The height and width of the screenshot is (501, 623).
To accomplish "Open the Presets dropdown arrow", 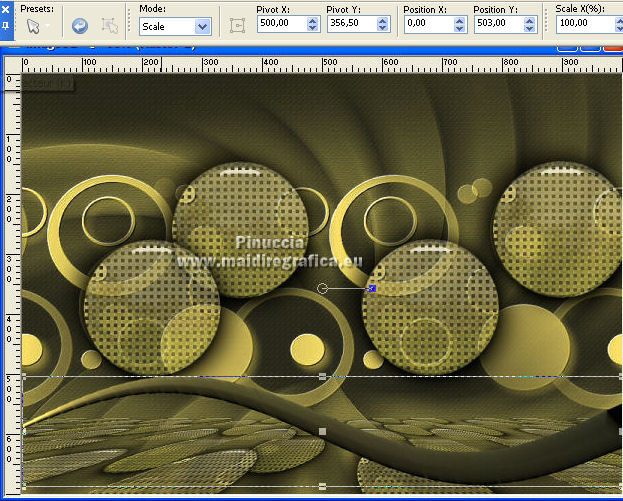I will [x=48, y=27].
